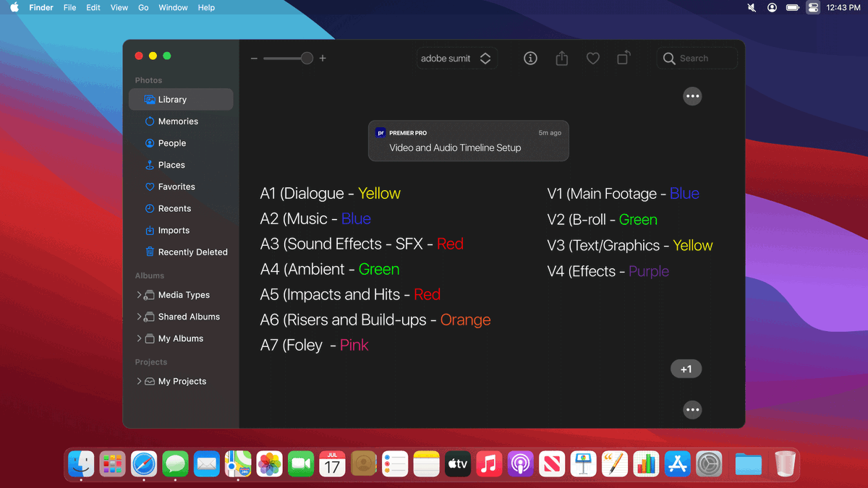Open Launchpad from the Dock
The height and width of the screenshot is (488, 868).
click(x=112, y=464)
